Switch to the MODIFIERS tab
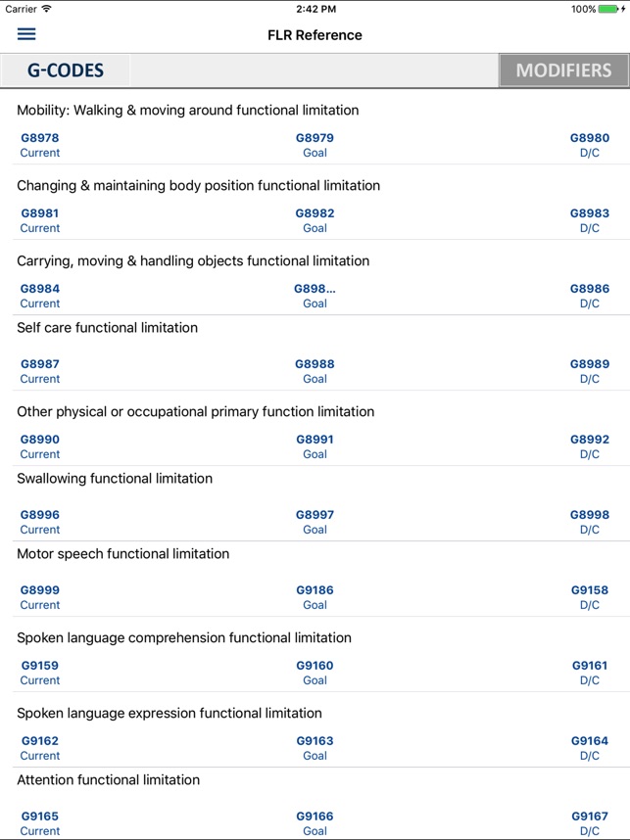 coord(563,70)
